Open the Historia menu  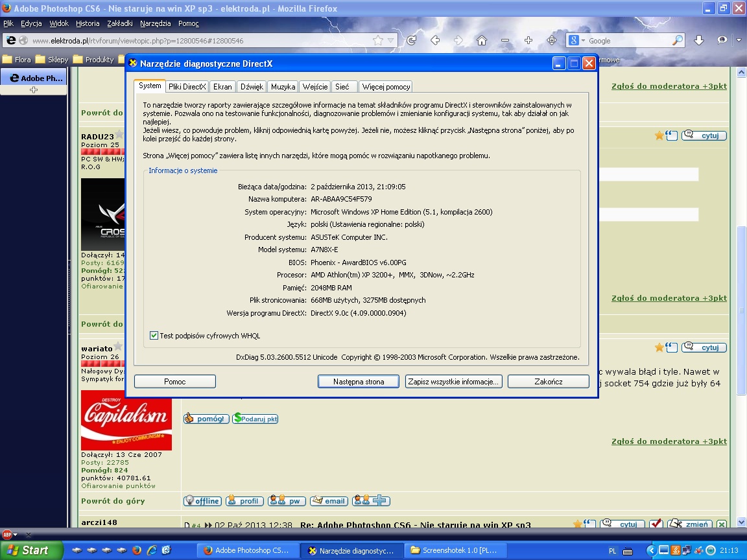(88, 23)
